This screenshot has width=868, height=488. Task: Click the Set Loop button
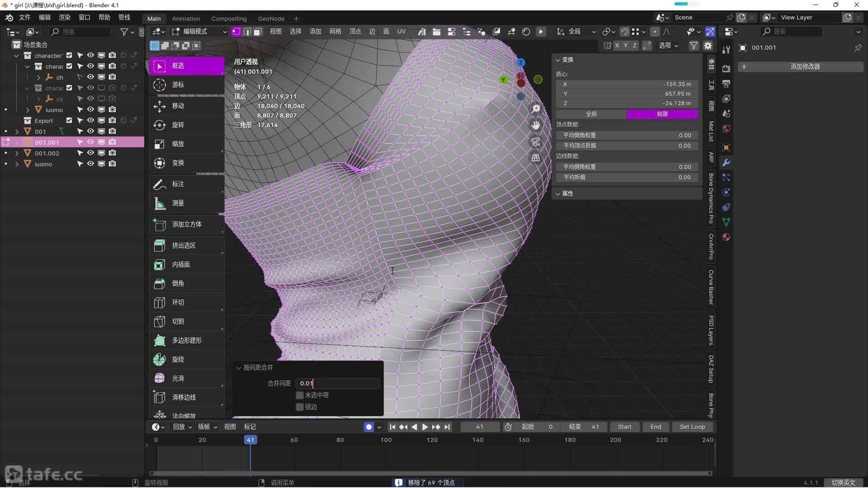[x=692, y=427]
